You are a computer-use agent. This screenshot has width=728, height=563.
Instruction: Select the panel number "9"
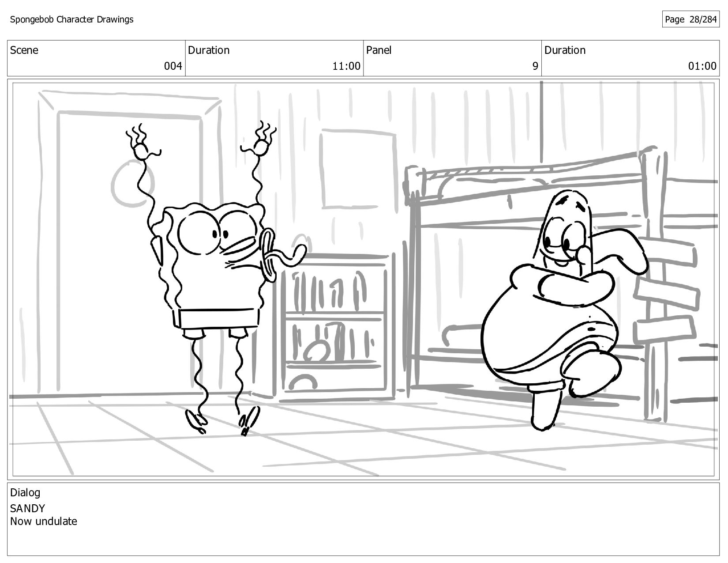(535, 66)
